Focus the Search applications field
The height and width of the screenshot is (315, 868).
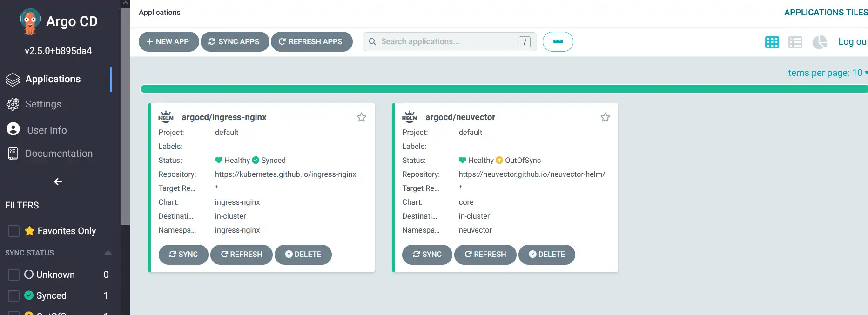point(450,41)
